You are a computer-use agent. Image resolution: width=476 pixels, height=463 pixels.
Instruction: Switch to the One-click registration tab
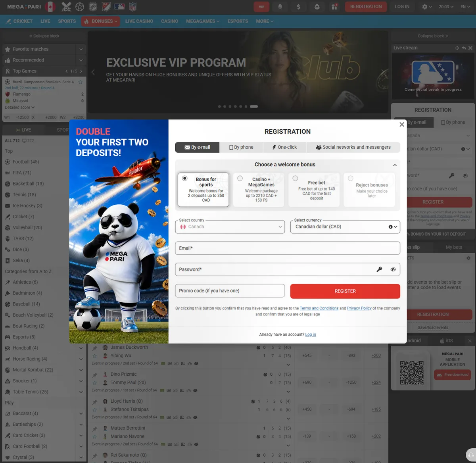[x=284, y=147]
